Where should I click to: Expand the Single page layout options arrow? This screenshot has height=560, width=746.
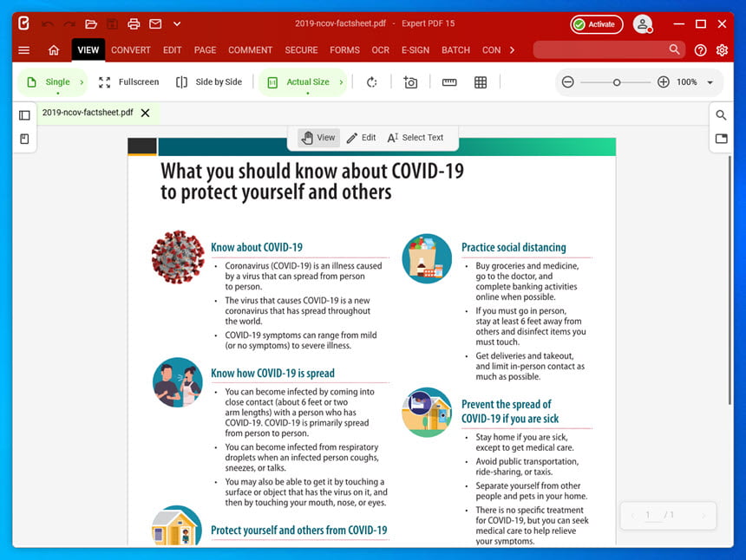pyautogui.click(x=82, y=82)
